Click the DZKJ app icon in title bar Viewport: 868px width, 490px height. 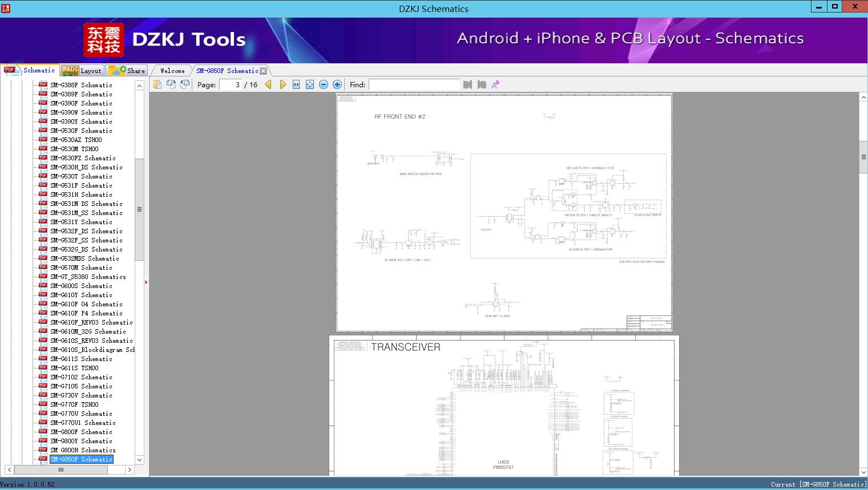[x=6, y=8]
